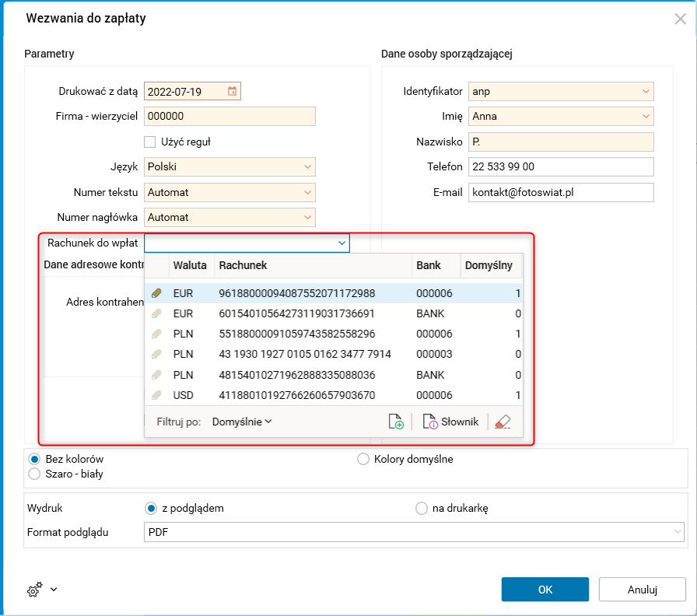Sort by the Rachunek column header
Screen dimensions: 697x616
(311, 265)
